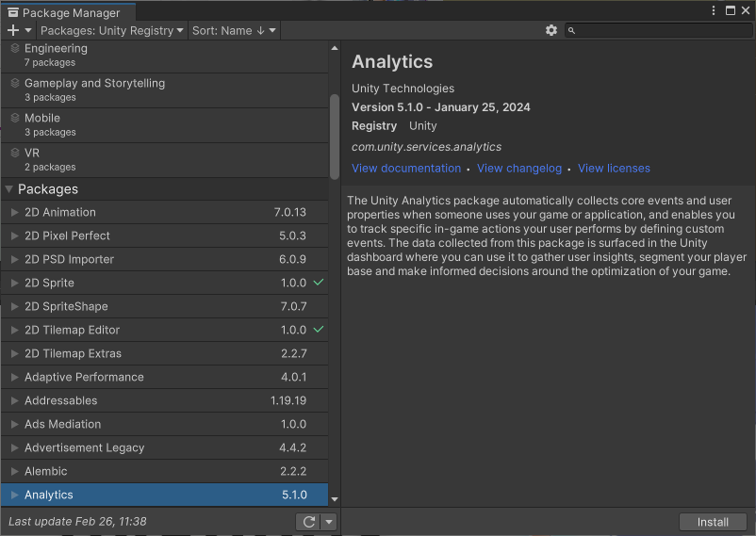The height and width of the screenshot is (536, 756).
Task: Select the VR feature set
Action: pos(164,159)
